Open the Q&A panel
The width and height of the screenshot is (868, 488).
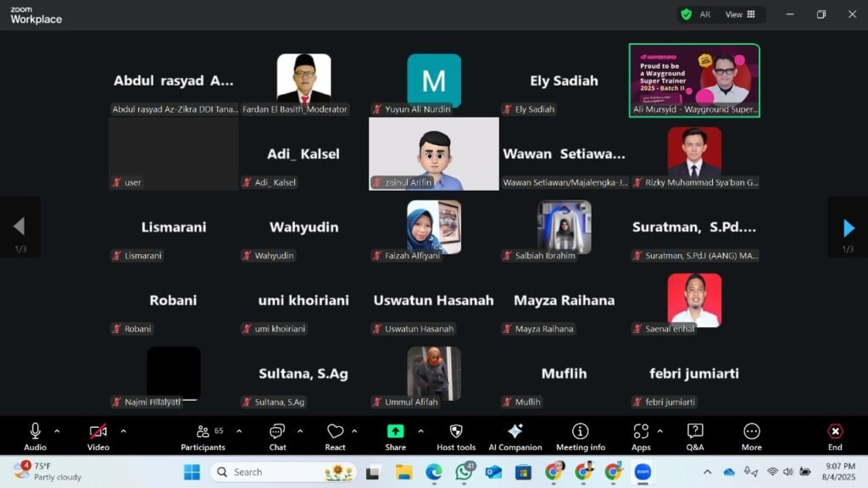(x=695, y=437)
